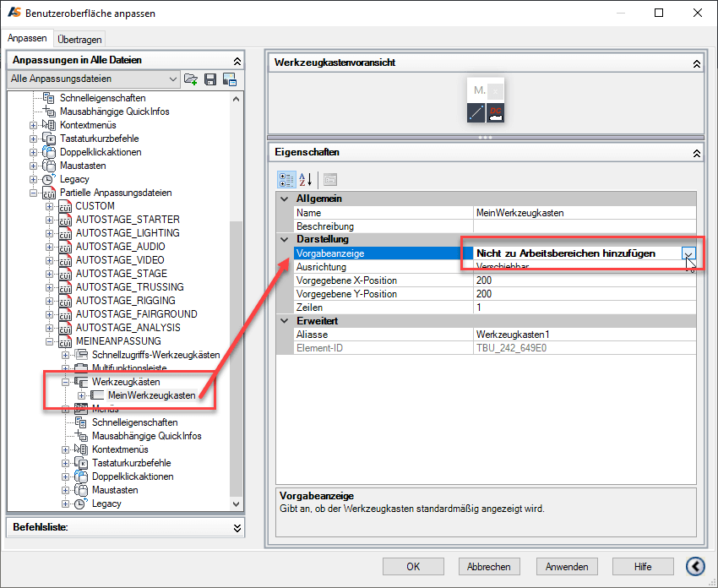Open Vorgabeanzeige value dropdown arrow
The height and width of the screenshot is (588, 718).
coord(688,253)
